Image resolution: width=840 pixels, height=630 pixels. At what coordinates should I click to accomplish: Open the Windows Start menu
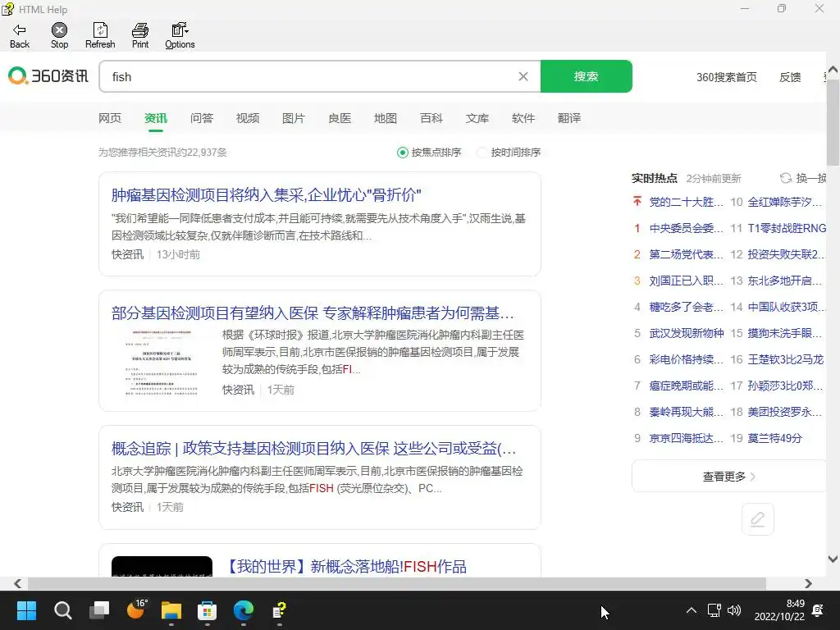[26, 610]
